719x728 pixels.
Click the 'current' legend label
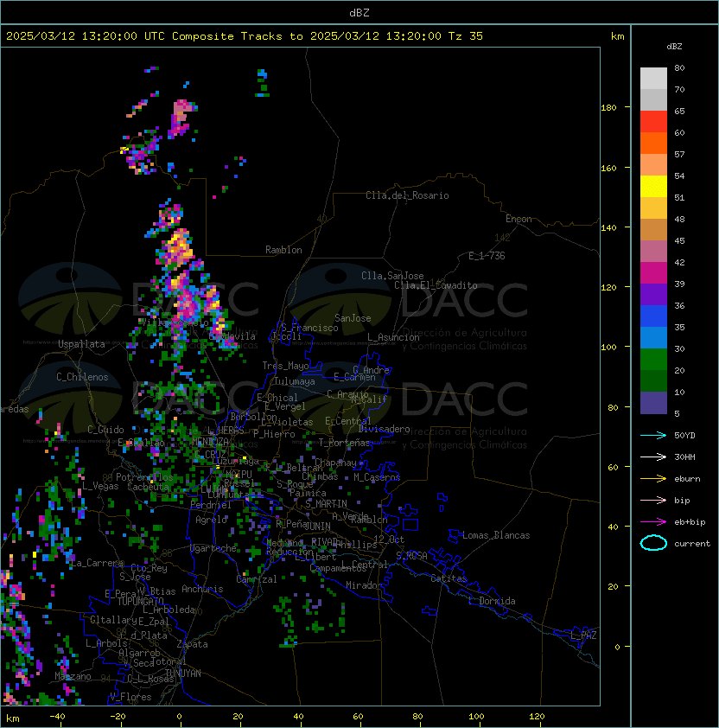pos(692,544)
